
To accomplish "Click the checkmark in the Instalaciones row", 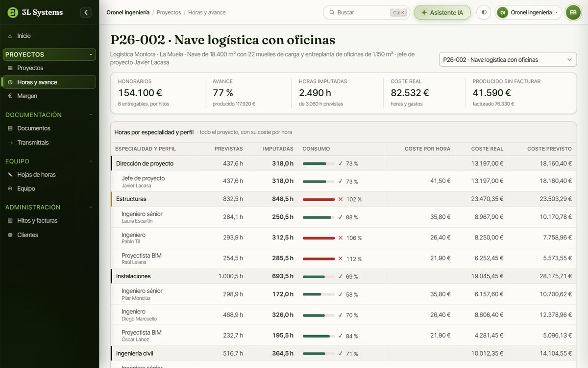I will pos(341,276).
